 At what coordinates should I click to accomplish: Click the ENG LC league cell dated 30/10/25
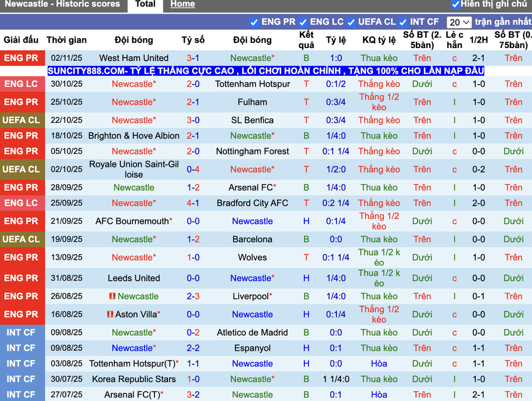pos(23,84)
